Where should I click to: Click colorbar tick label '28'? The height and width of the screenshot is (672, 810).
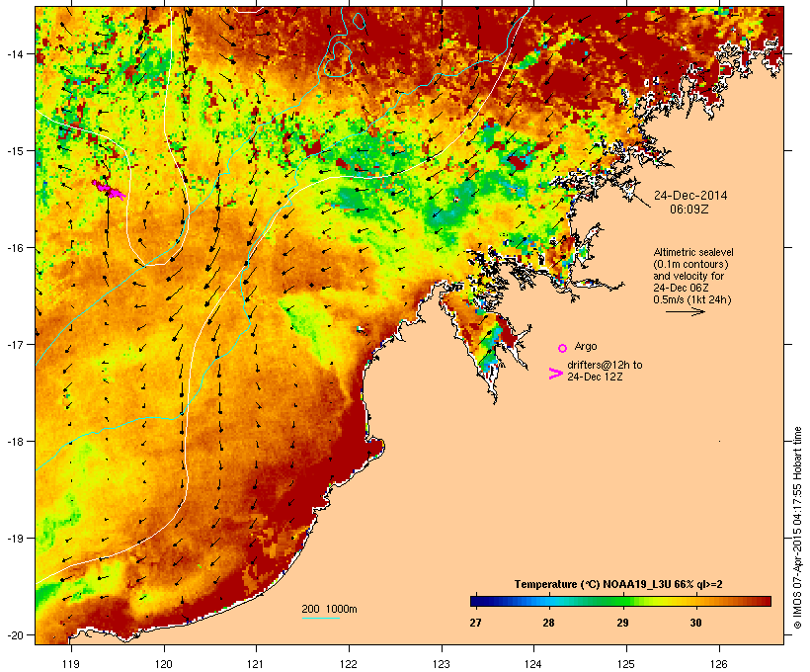548,623
